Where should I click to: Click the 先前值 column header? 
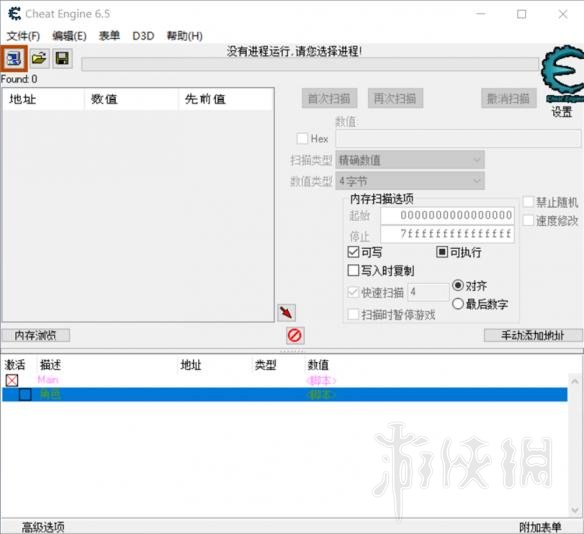coord(226,99)
